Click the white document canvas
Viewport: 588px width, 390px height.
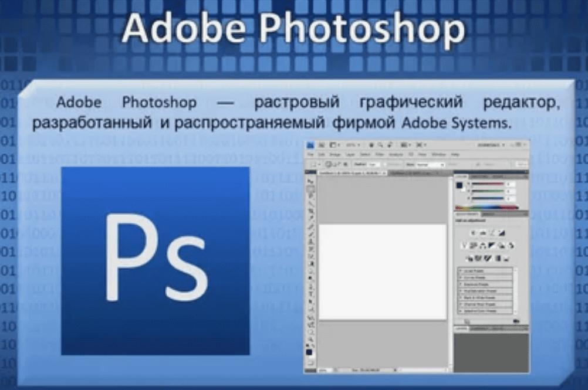click(x=383, y=272)
